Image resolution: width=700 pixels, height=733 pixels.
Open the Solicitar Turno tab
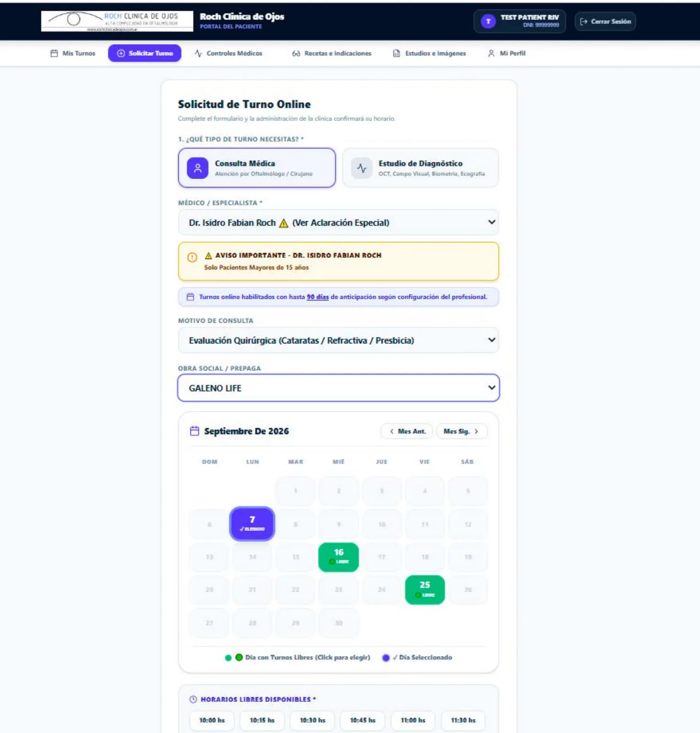pos(145,53)
